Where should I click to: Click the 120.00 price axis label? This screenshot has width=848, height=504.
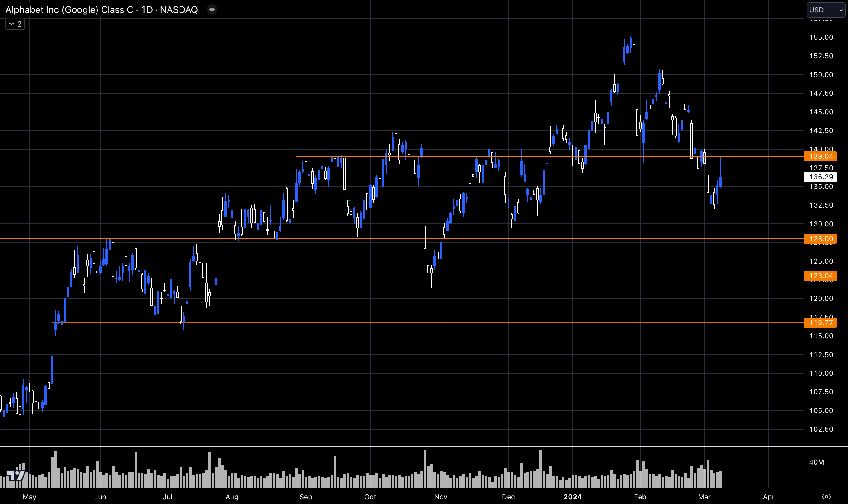[x=821, y=299]
